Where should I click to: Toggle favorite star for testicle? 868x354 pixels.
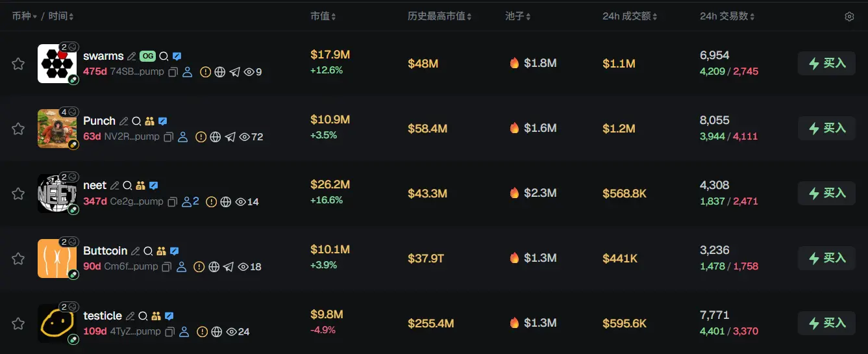pyautogui.click(x=18, y=323)
